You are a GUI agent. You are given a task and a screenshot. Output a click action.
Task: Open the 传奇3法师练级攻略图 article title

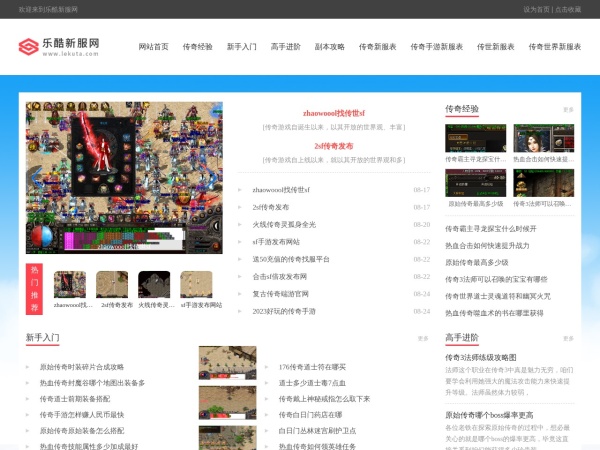coord(481,357)
